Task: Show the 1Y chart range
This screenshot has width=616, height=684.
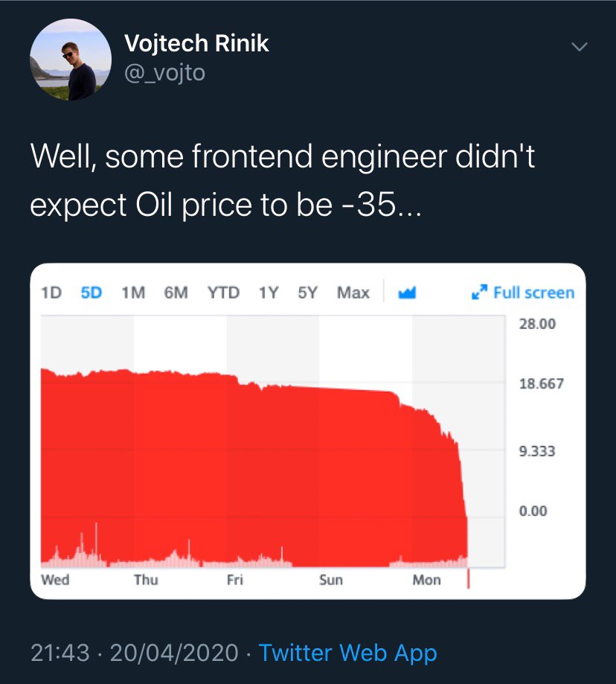Action: [269, 293]
